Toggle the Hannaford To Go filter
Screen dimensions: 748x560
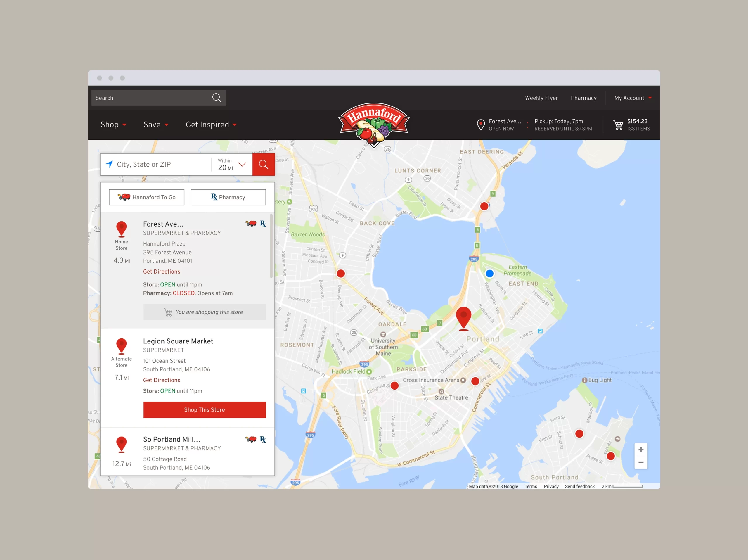pyautogui.click(x=146, y=197)
